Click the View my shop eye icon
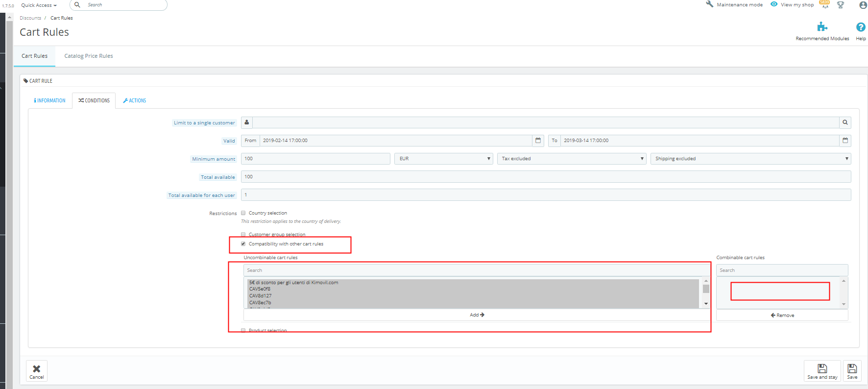868x389 pixels. [x=774, y=4]
